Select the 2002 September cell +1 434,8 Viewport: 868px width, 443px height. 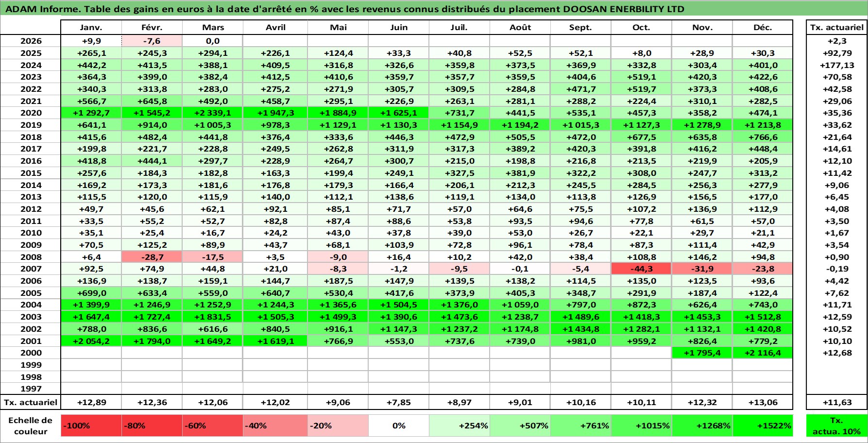coord(581,329)
